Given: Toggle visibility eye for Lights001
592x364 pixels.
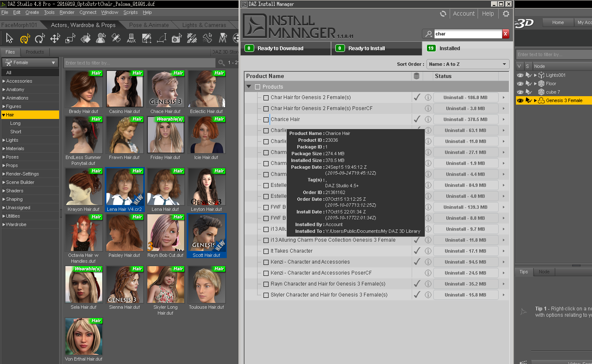Looking at the screenshot, I should 520,75.
